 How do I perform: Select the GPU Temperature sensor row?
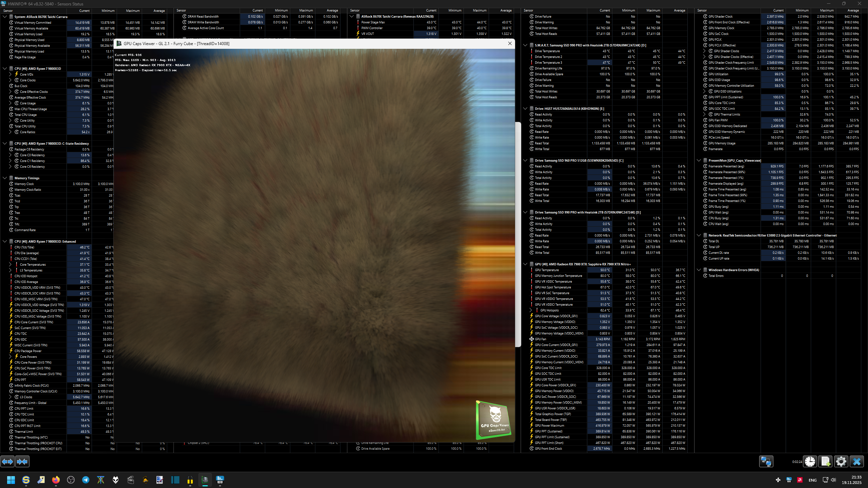(547, 270)
